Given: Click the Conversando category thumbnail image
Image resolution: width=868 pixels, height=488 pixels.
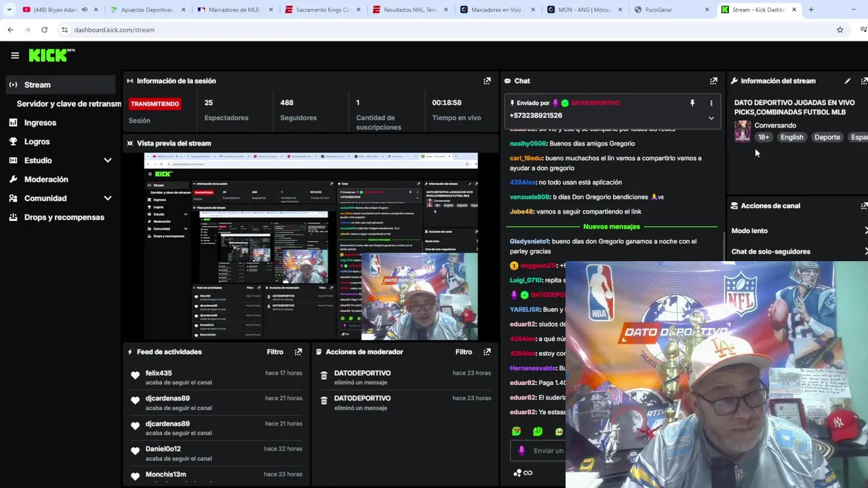Looking at the screenshot, I should [x=743, y=131].
